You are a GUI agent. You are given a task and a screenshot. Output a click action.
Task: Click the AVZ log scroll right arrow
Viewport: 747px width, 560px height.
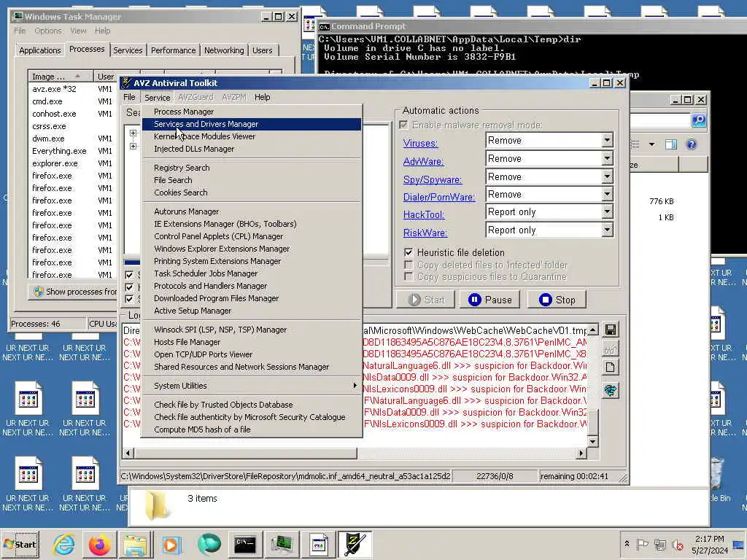click(x=581, y=454)
